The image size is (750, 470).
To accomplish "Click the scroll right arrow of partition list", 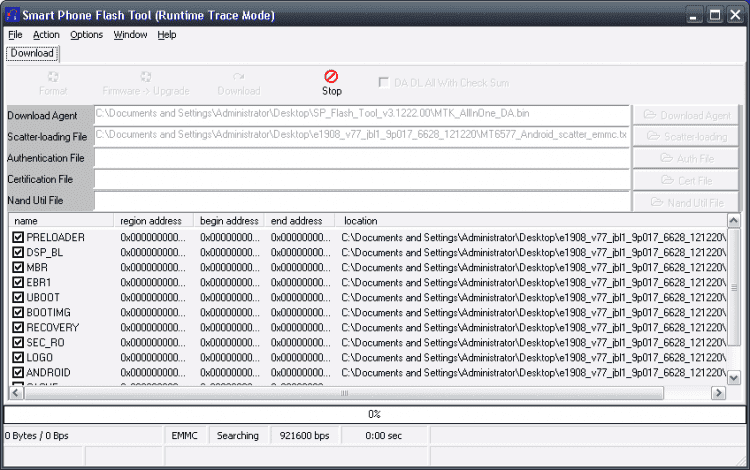I will click(x=718, y=393).
